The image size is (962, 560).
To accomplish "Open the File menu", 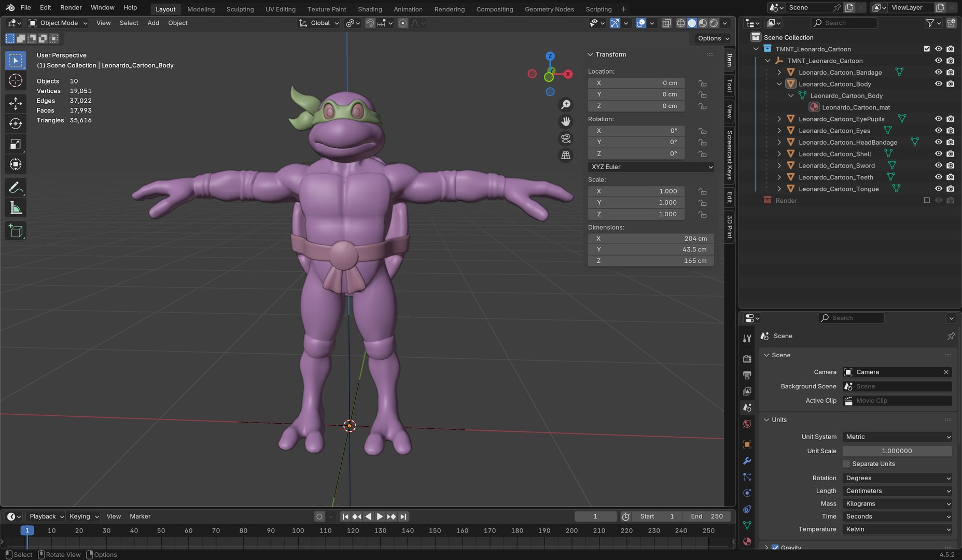I will [x=25, y=7].
